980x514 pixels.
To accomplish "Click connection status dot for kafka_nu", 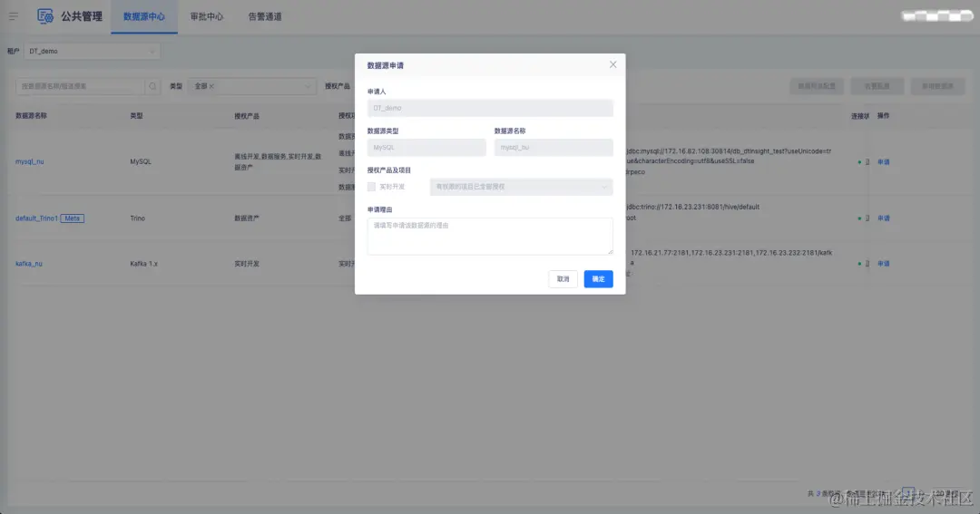I will coord(859,264).
